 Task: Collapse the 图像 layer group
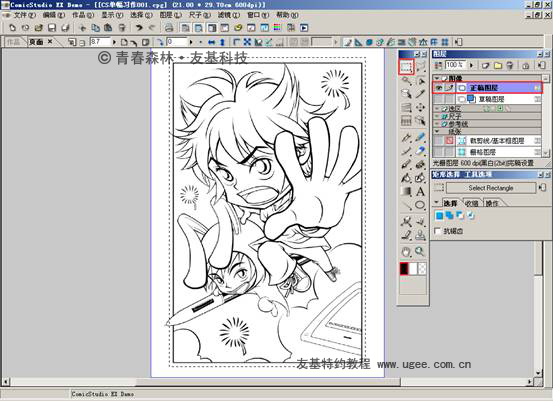(x=437, y=78)
